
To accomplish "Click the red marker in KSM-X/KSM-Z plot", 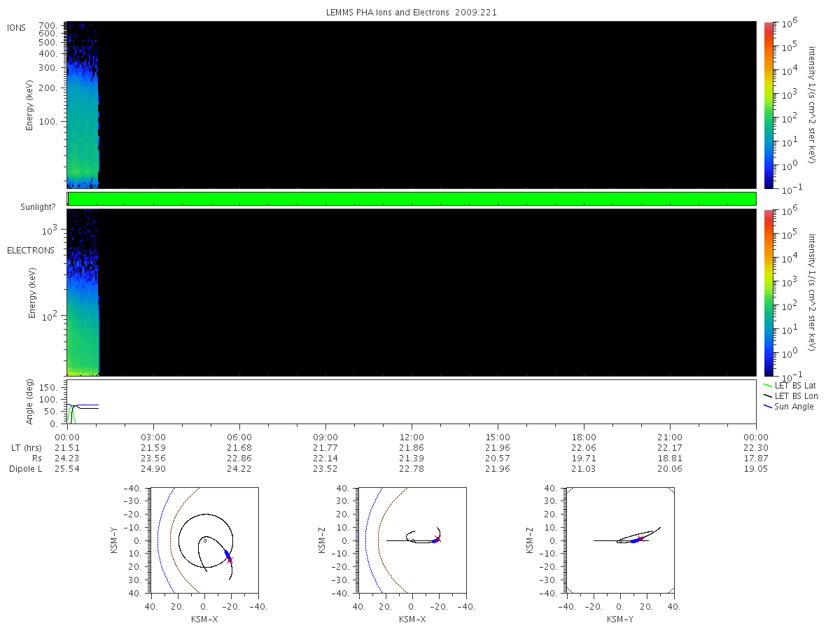I will pyautogui.click(x=438, y=538).
